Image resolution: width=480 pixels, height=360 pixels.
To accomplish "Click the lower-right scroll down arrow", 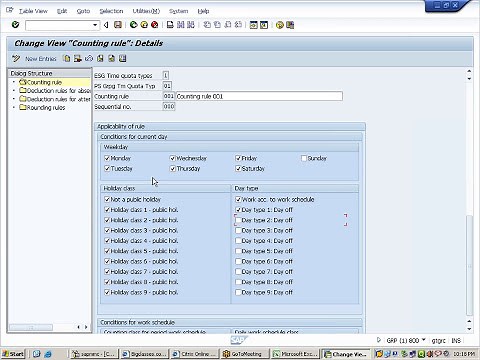I will (x=469, y=329).
